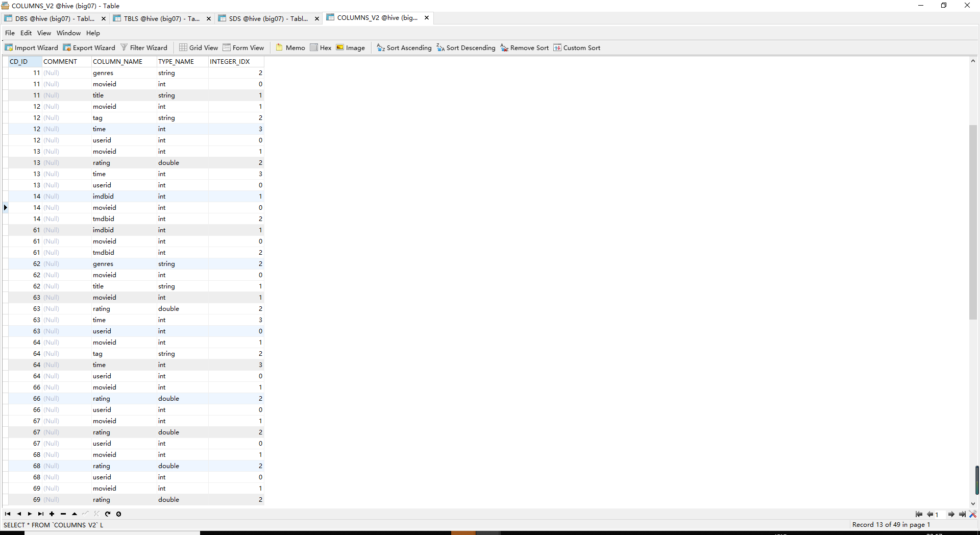Switch to Form View
Image resolution: width=980 pixels, height=535 pixels.
point(243,47)
